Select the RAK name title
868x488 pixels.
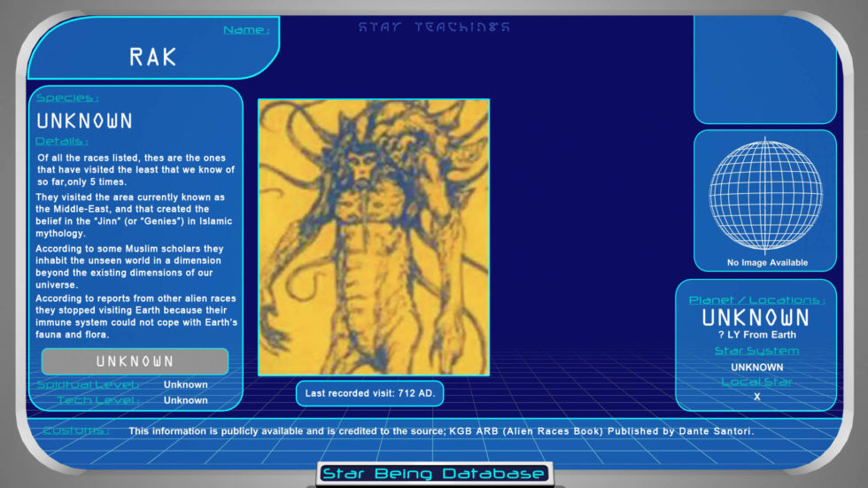tap(153, 58)
